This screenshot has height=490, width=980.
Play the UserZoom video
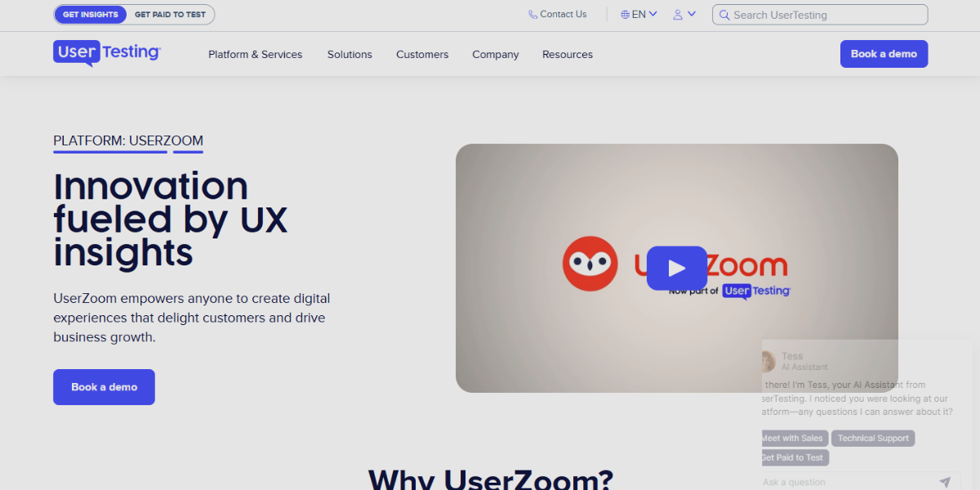coord(676,268)
